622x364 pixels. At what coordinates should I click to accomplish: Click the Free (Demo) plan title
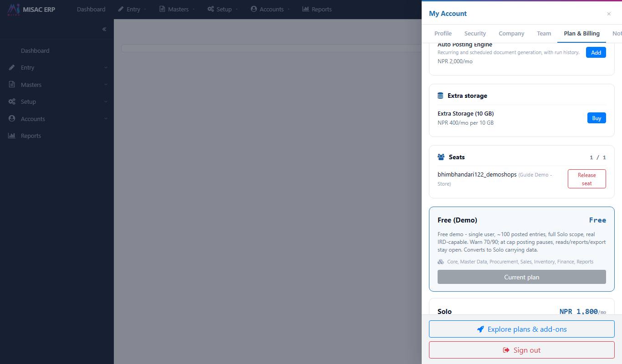[457, 220]
